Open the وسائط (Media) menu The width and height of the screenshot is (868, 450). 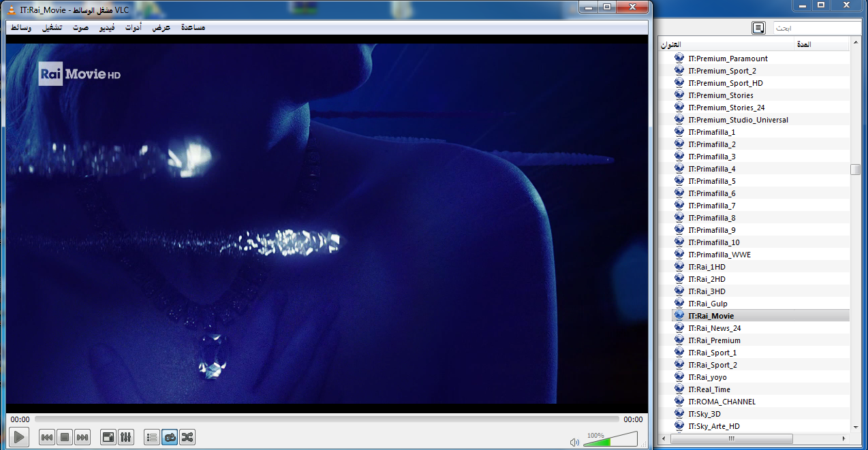tap(20, 28)
